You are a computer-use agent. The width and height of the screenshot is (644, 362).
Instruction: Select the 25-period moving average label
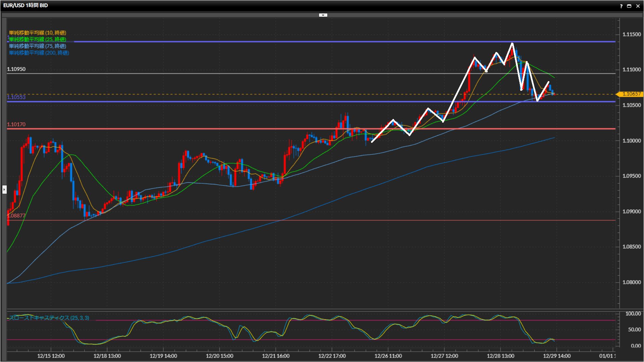click(x=38, y=40)
